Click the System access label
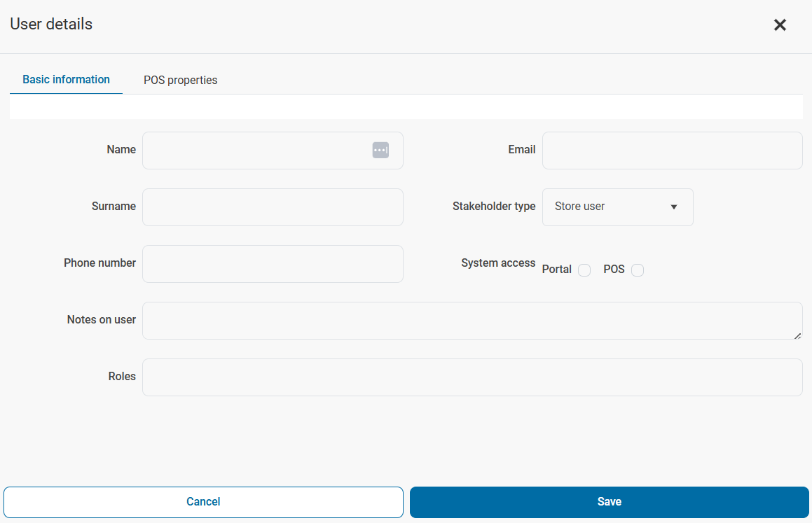The height and width of the screenshot is (523, 812). (498, 263)
